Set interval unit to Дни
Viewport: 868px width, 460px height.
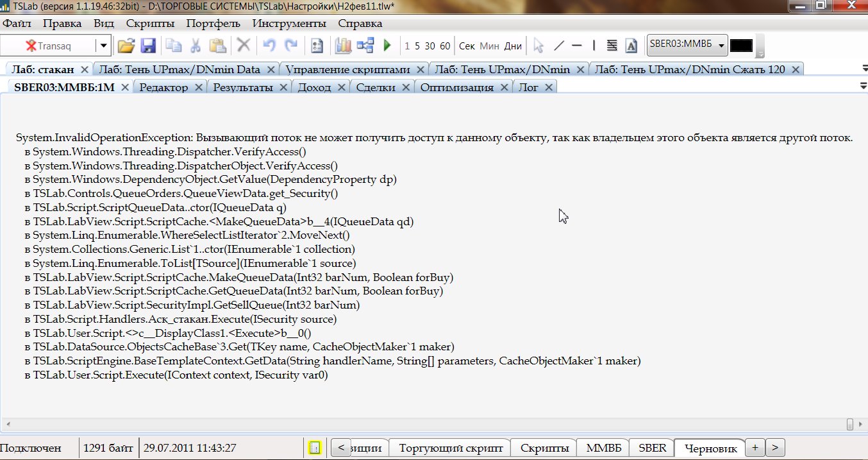coord(513,46)
